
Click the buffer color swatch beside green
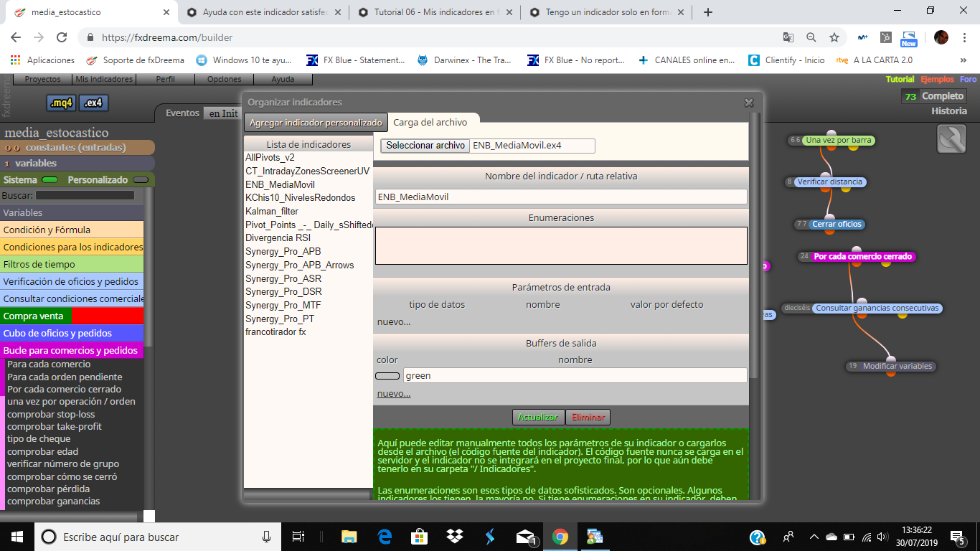387,376
